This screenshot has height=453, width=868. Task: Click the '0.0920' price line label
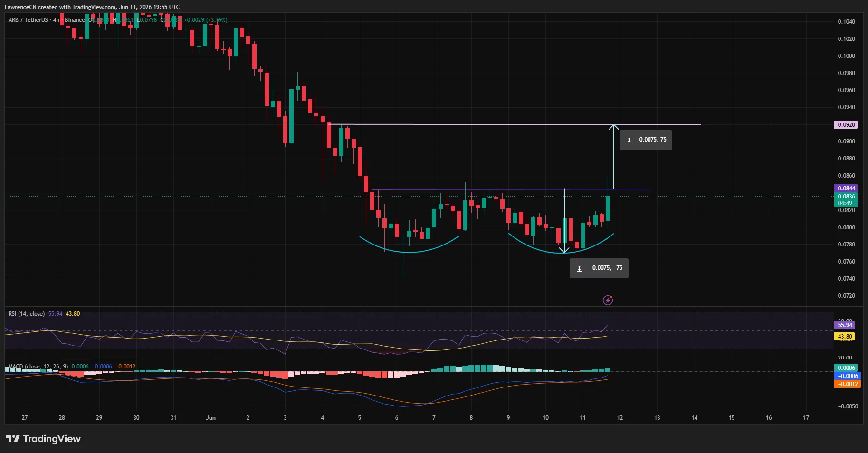click(x=846, y=125)
